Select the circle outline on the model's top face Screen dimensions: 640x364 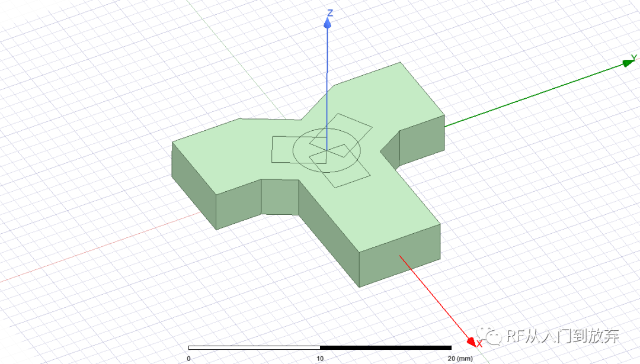pyautogui.click(x=327, y=150)
